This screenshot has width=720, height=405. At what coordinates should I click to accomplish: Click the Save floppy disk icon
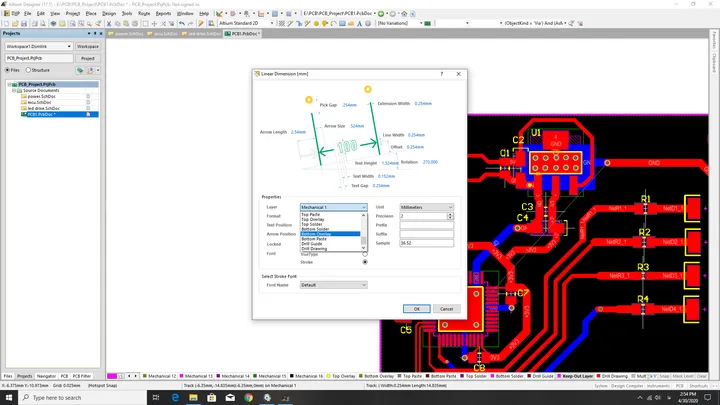24,23
